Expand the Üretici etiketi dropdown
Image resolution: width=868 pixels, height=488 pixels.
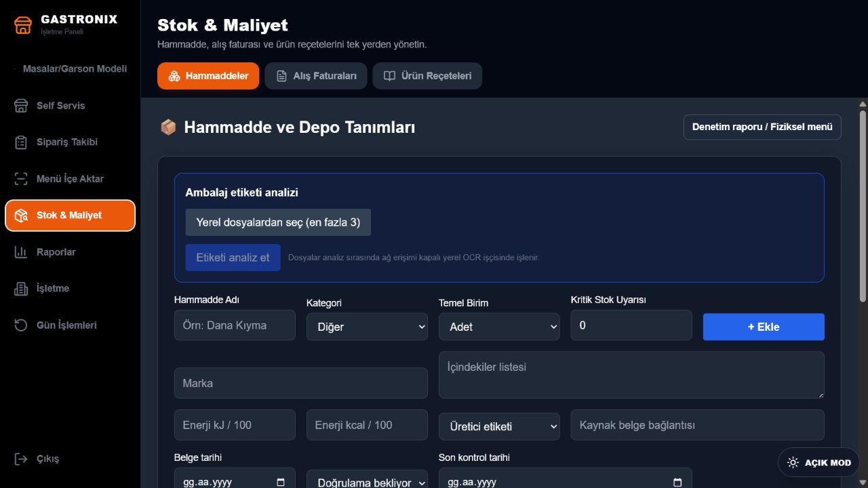pos(499,426)
